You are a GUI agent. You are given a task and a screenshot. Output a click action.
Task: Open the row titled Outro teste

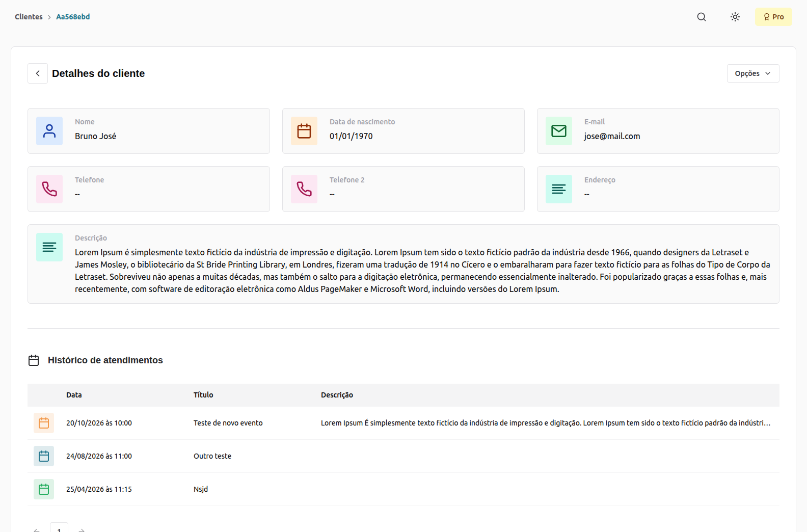tap(212, 456)
